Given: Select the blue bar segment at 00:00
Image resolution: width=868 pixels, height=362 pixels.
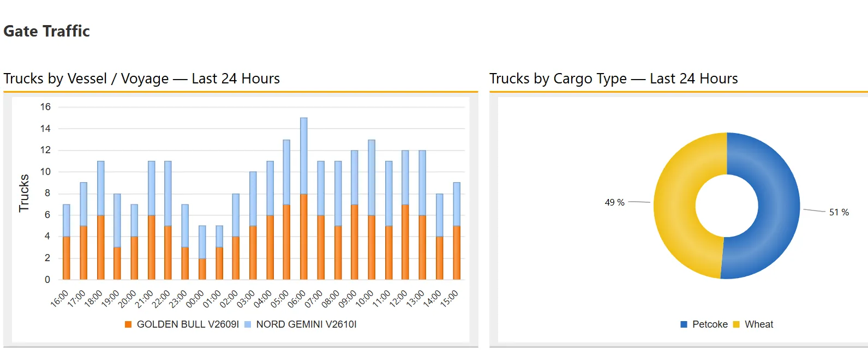Looking at the screenshot, I should click(202, 242).
